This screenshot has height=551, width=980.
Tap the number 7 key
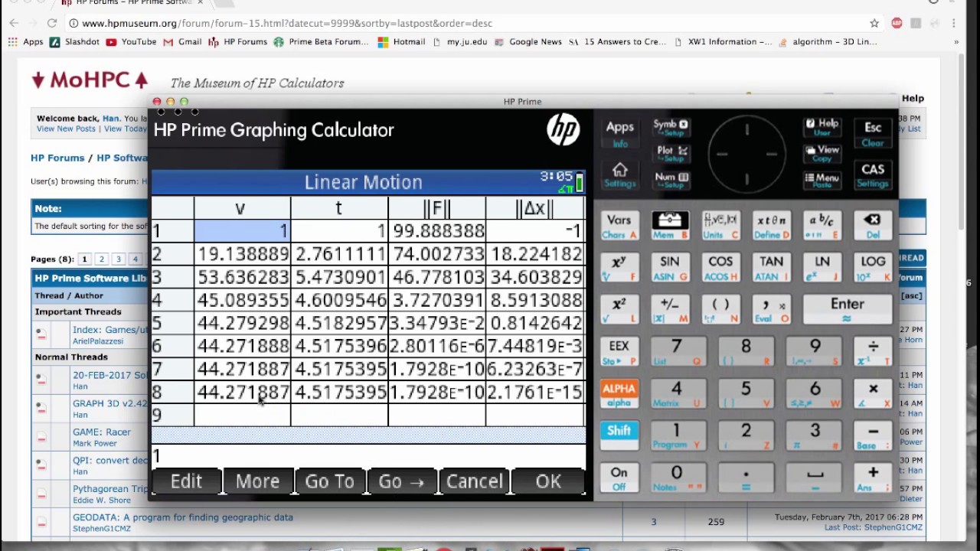point(677,353)
